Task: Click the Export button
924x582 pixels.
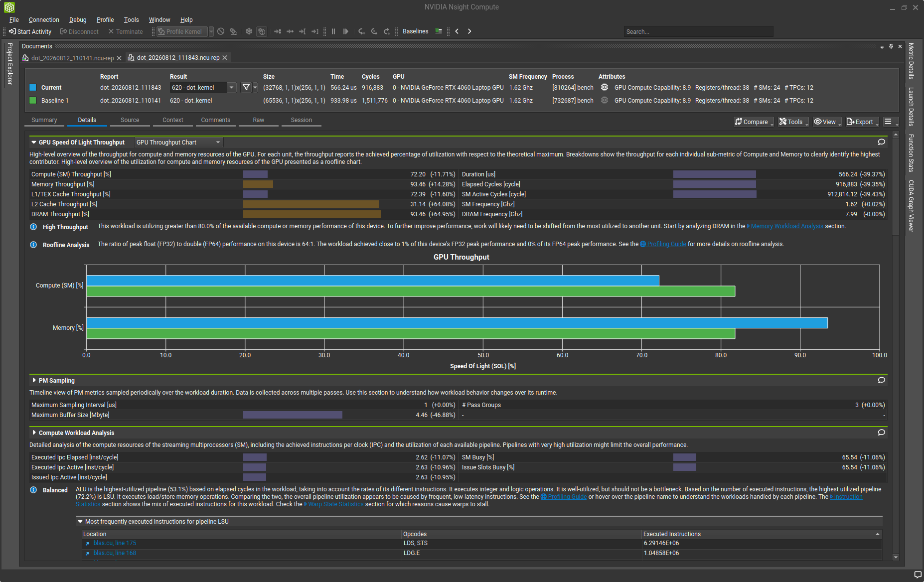Action: (862, 122)
